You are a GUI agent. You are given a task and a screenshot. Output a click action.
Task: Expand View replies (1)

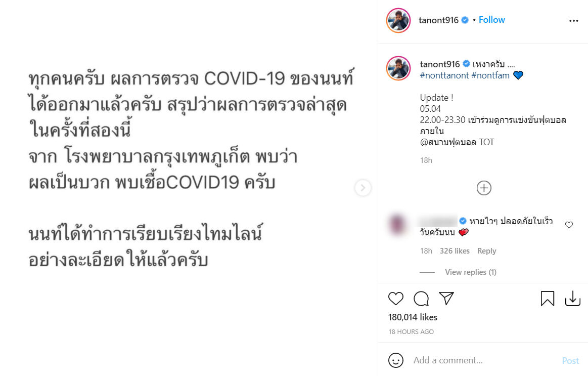471,272
